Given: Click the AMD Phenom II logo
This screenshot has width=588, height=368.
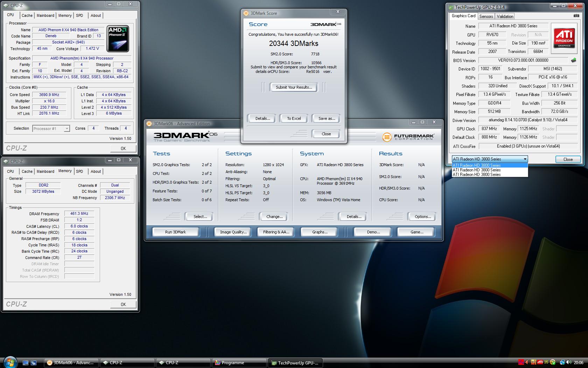Looking at the screenshot, I should click(118, 38).
